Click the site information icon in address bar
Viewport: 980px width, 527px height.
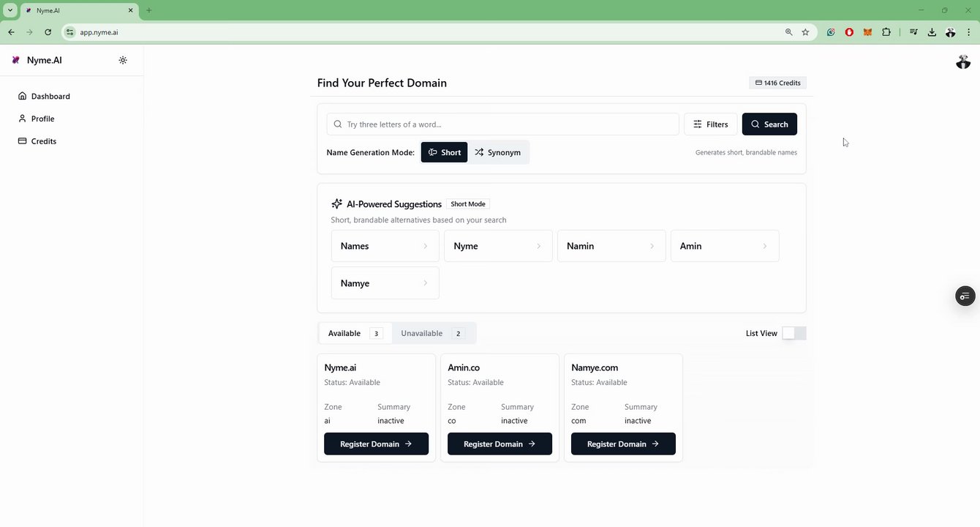70,32
